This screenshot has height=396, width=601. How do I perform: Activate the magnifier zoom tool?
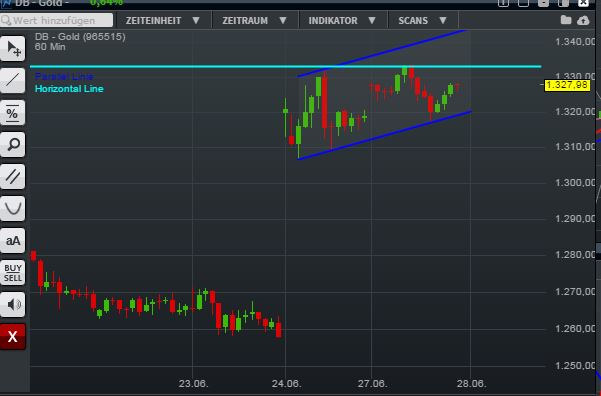(x=13, y=145)
